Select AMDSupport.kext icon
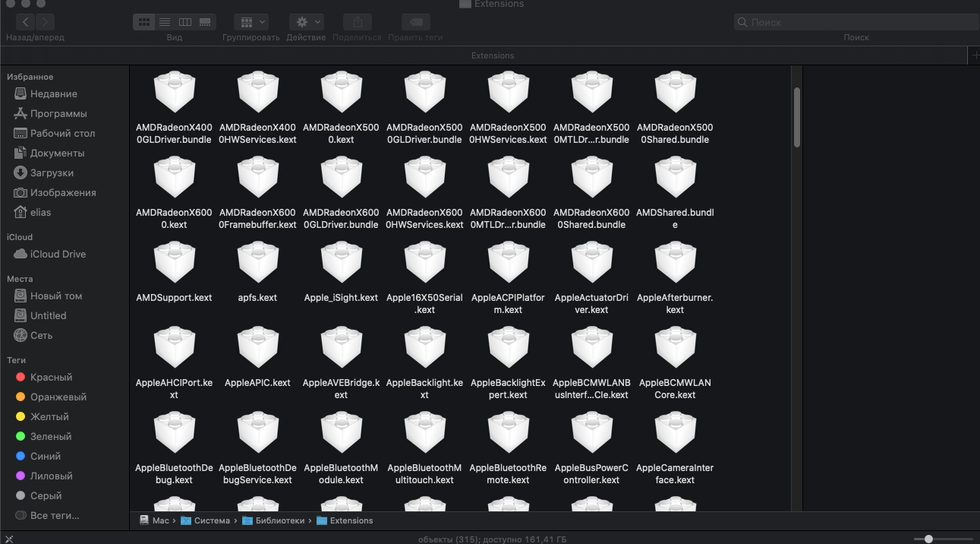 [x=174, y=263]
